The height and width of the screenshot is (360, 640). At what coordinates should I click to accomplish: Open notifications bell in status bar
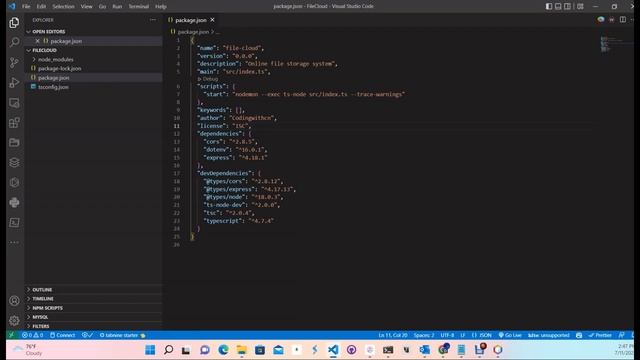(632, 335)
